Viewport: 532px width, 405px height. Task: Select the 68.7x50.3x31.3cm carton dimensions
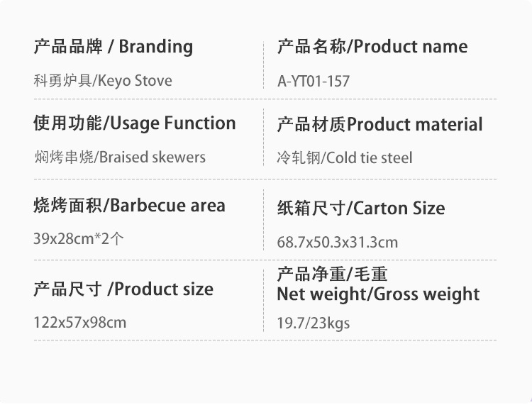(x=338, y=242)
